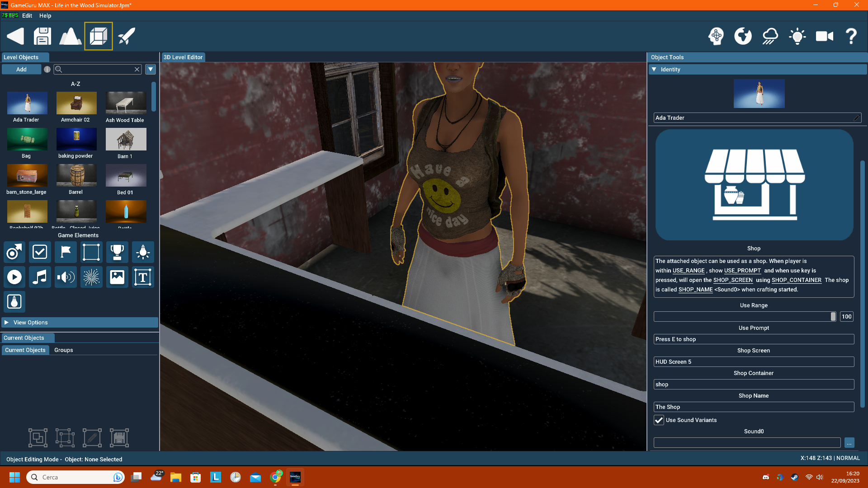
Task: Select the checkbox game element icon
Action: [x=40, y=252]
